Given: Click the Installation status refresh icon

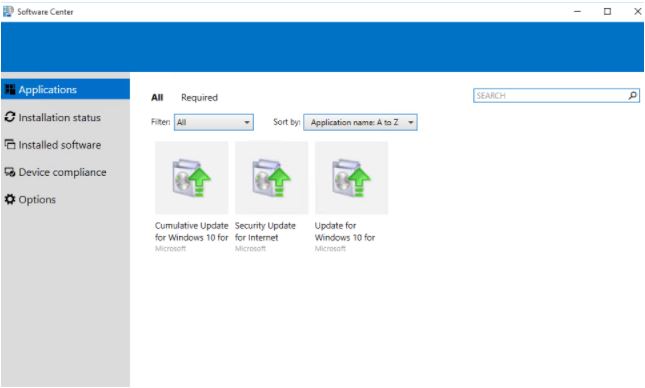Looking at the screenshot, I should [x=10, y=117].
